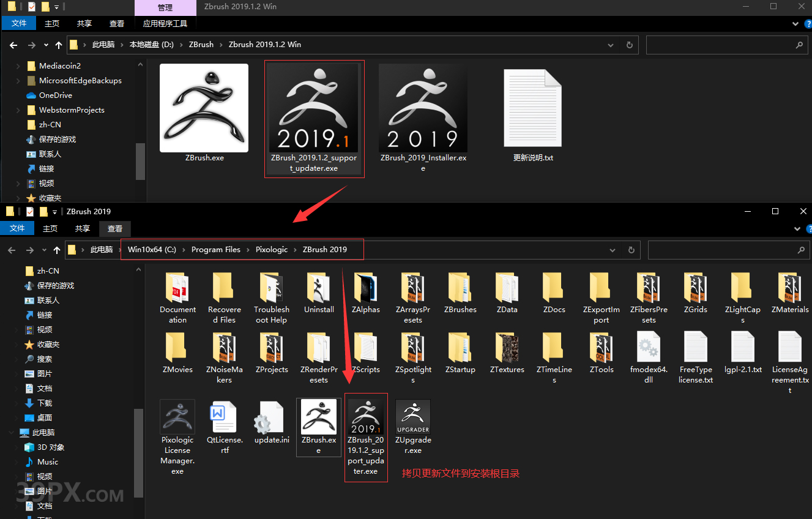
Task: Search box in the top window
Action: coord(726,45)
